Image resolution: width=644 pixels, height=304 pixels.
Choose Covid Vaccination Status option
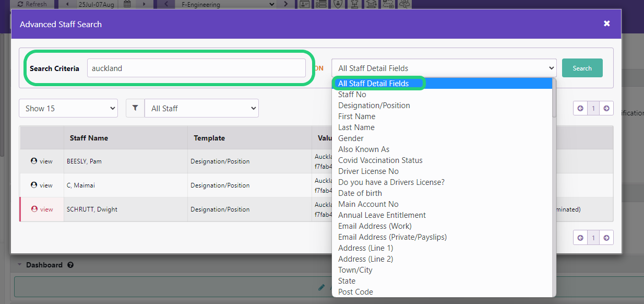380,160
